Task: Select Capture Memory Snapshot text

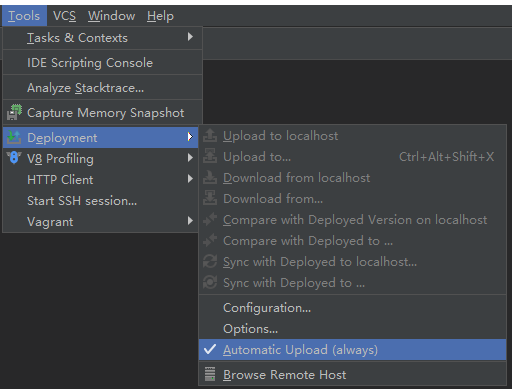Action: [105, 113]
